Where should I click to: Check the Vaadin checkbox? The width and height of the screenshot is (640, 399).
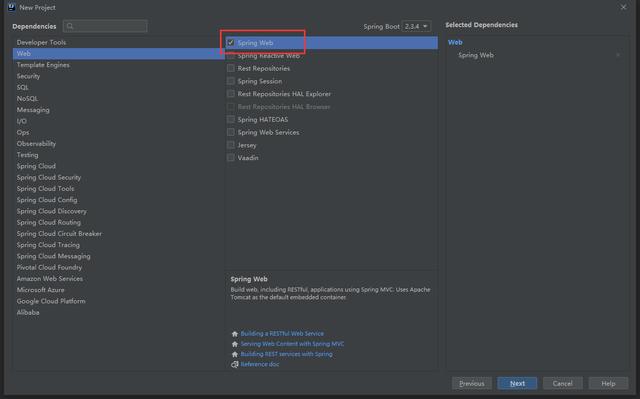[x=231, y=157]
